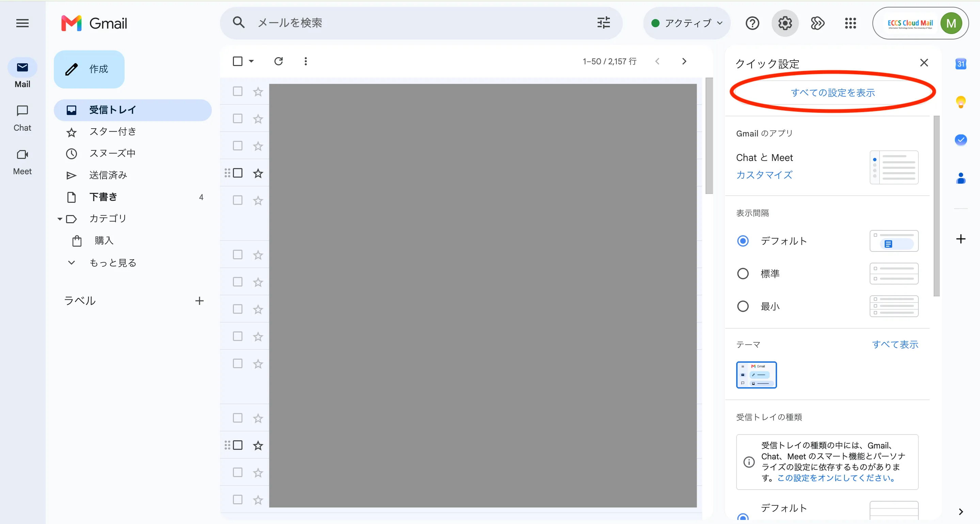The height and width of the screenshot is (524, 980).
Task: Select the default theme thumbnail
Action: click(x=756, y=375)
